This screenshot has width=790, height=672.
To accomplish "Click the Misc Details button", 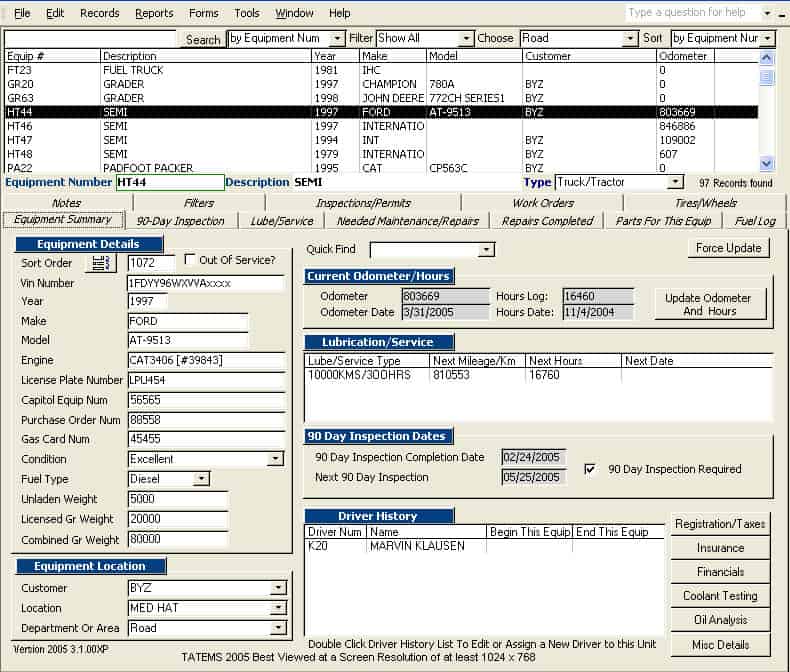I will [720, 644].
